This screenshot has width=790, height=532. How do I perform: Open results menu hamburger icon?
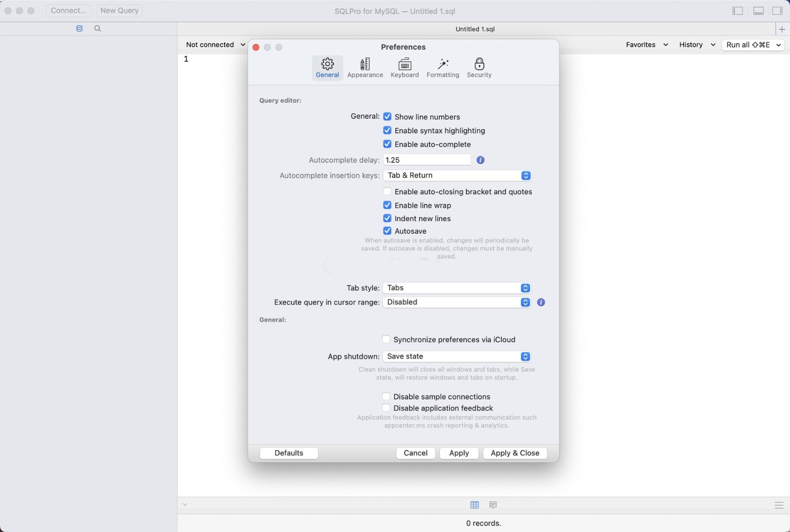pos(779,505)
